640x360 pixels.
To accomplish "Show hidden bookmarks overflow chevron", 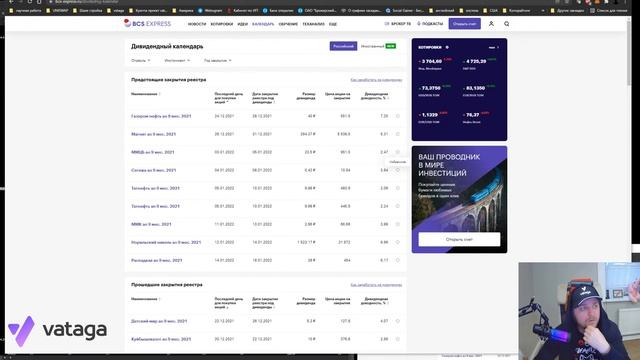I will pos(543,11).
